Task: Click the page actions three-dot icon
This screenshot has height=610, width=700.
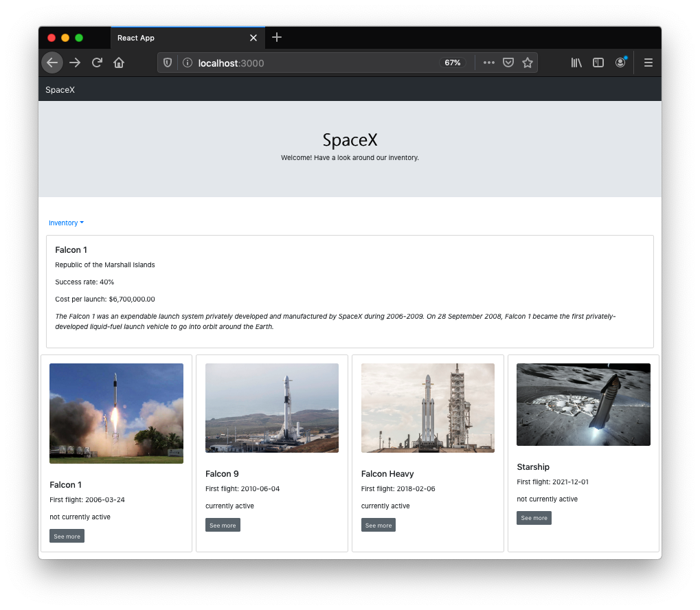Action: tap(488, 63)
